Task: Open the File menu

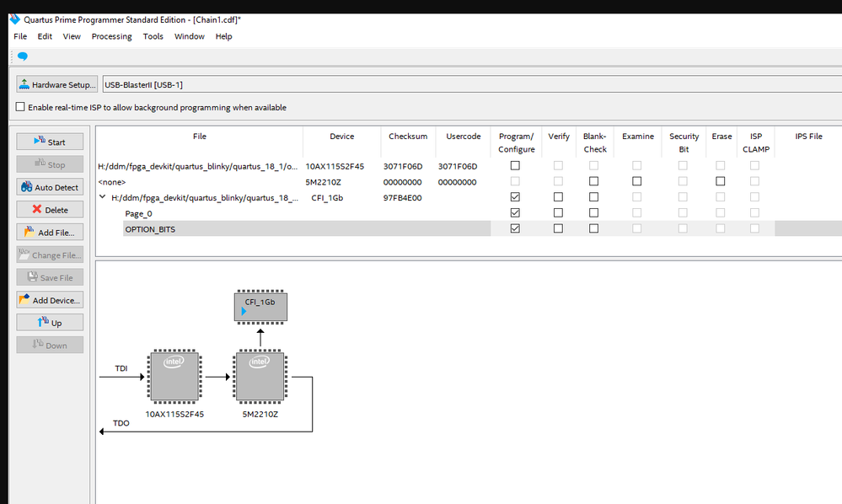Action: pyautogui.click(x=20, y=36)
